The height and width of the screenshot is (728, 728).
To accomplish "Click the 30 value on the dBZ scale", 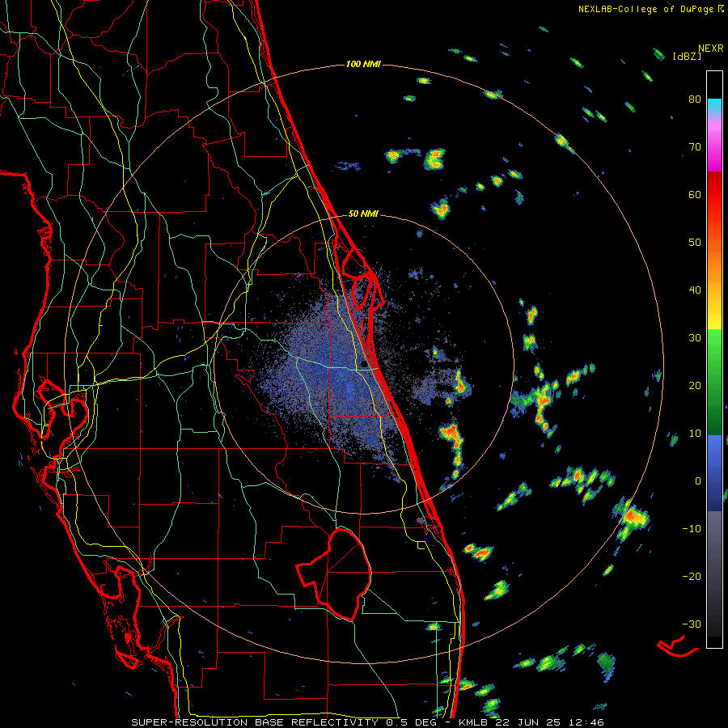I will click(x=695, y=337).
